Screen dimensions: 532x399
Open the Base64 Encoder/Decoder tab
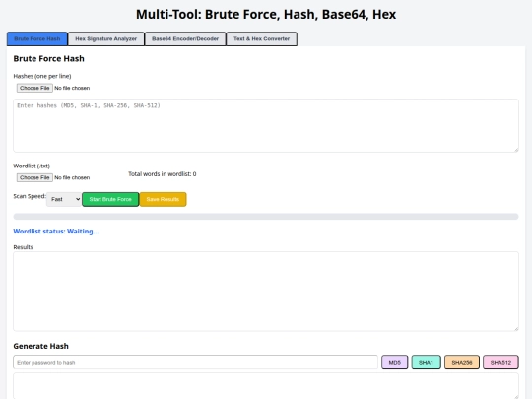pyautogui.click(x=185, y=39)
